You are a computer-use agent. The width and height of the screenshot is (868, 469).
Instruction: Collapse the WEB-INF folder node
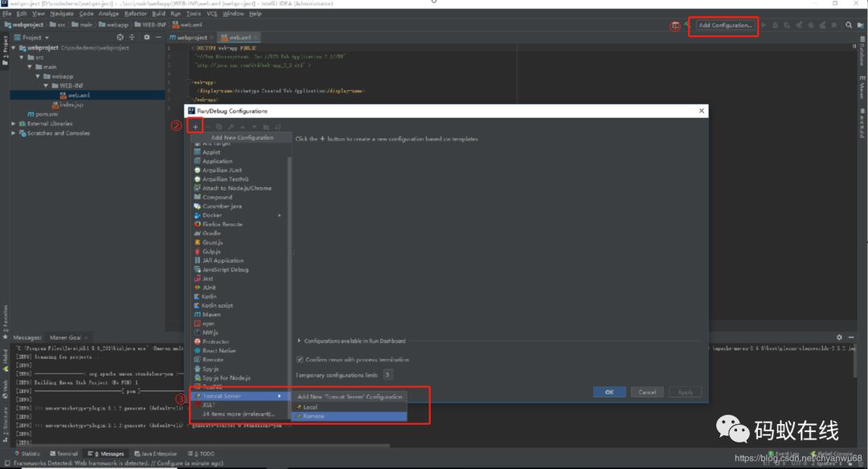tap(46, 86)
